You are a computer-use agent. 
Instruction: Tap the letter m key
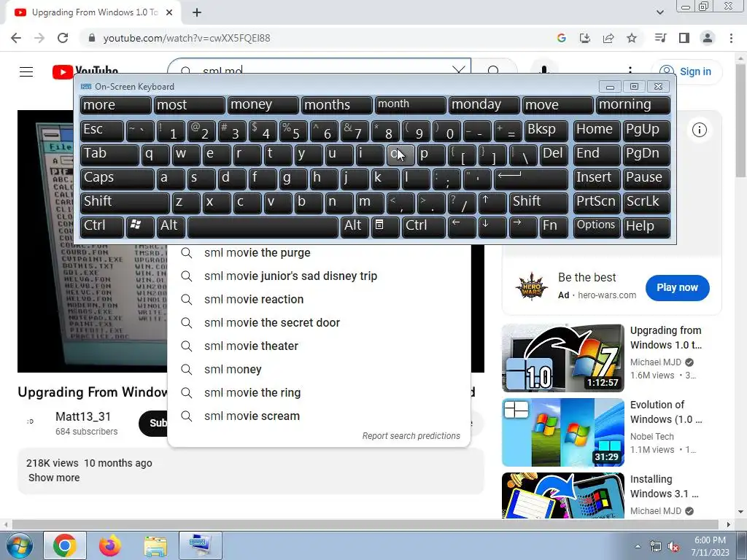pyautogui.click(x=370, y=203)
